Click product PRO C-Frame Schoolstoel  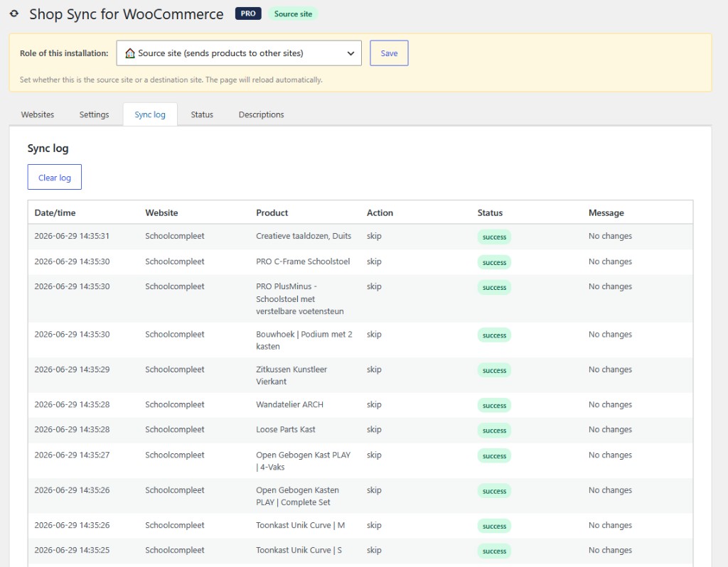pyautogui.click(x=303, y=261)
